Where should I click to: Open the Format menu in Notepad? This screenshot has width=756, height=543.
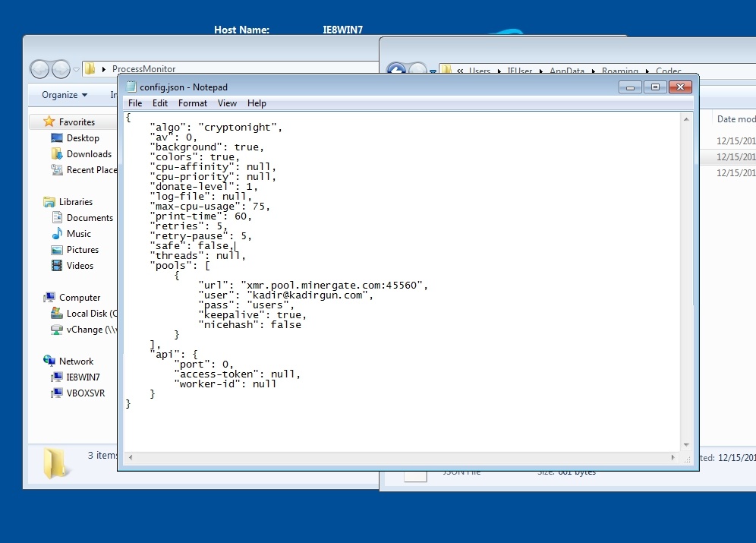[192, 103]
